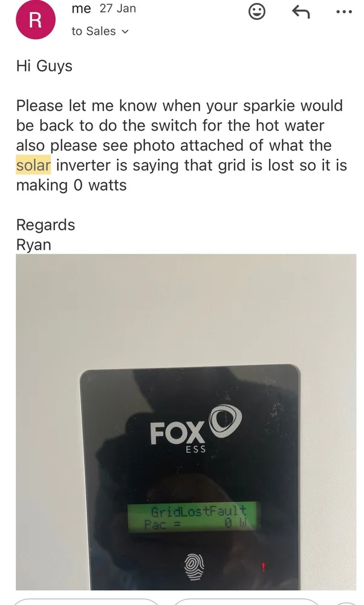The width and height of the screenshot is (364, 605).
Task: Tap "making 0 watts" in the message
Action: [71, 185]
